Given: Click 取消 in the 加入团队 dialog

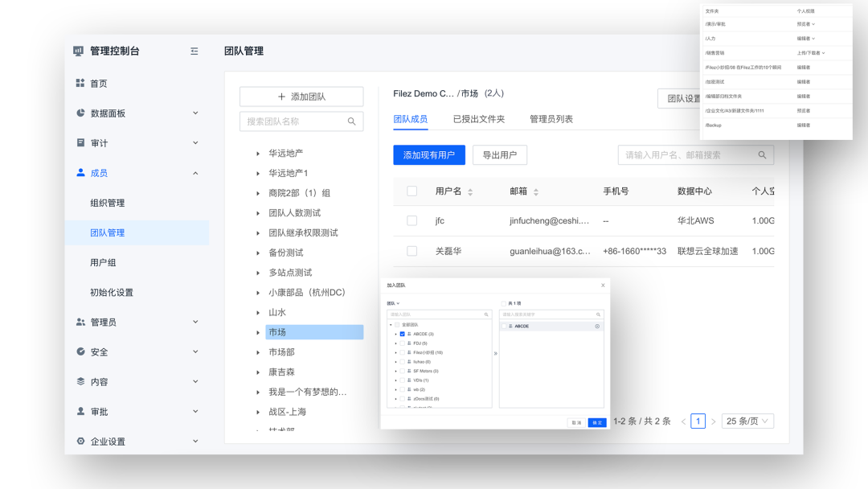Looking at the screenshot, I should click(577, 422).
